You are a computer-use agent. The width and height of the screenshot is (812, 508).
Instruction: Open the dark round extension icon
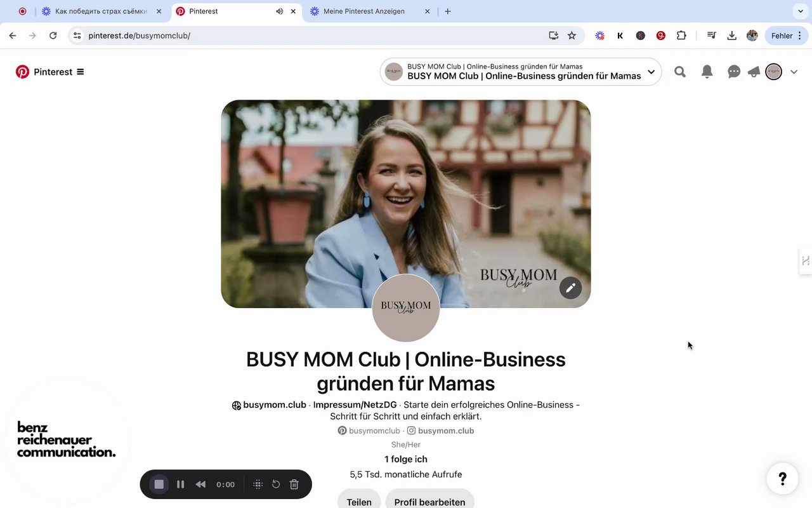tap(641, 36)
